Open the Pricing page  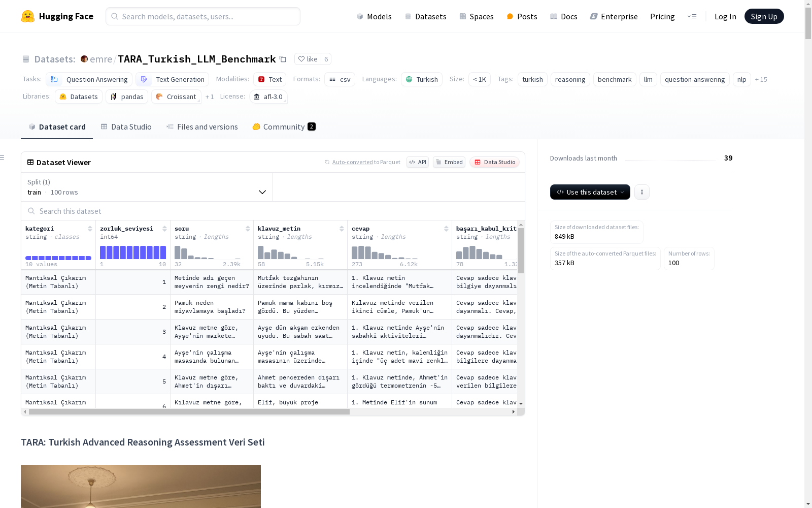[662, 16]
